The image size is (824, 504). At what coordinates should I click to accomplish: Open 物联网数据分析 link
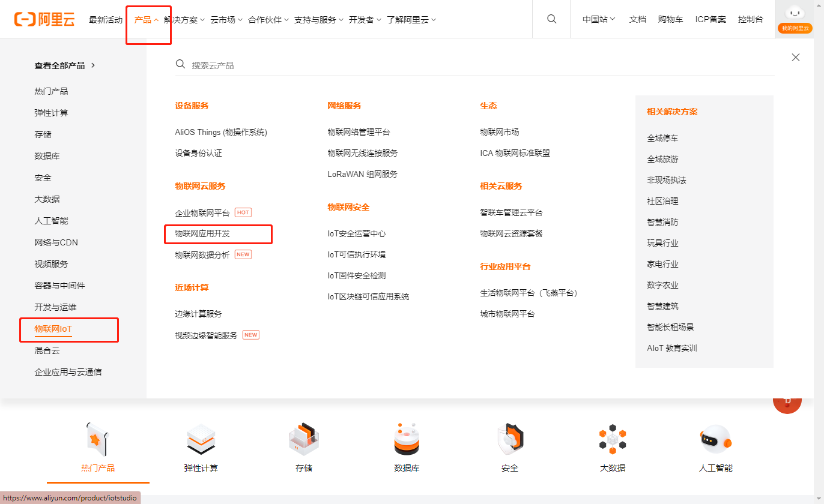pyautogui.click(x=202, y=254)
